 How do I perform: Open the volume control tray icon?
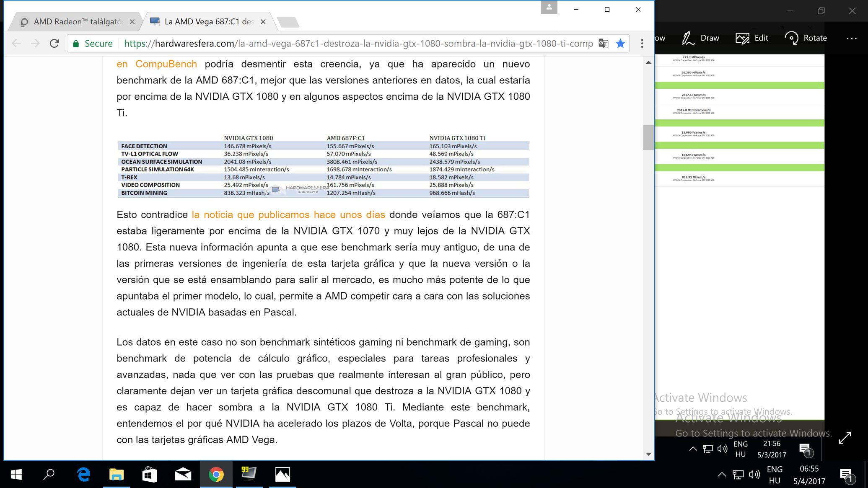[x=754, y=475]
